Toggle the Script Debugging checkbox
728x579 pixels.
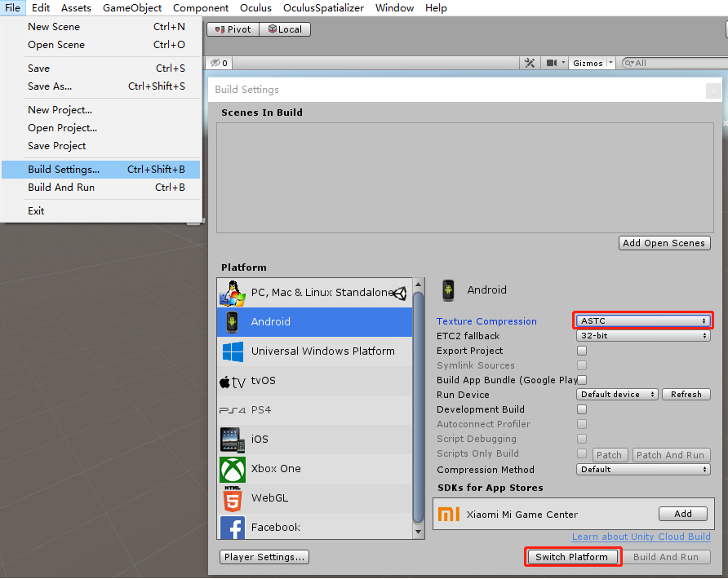pyautogui.click(x=582, y=439)
